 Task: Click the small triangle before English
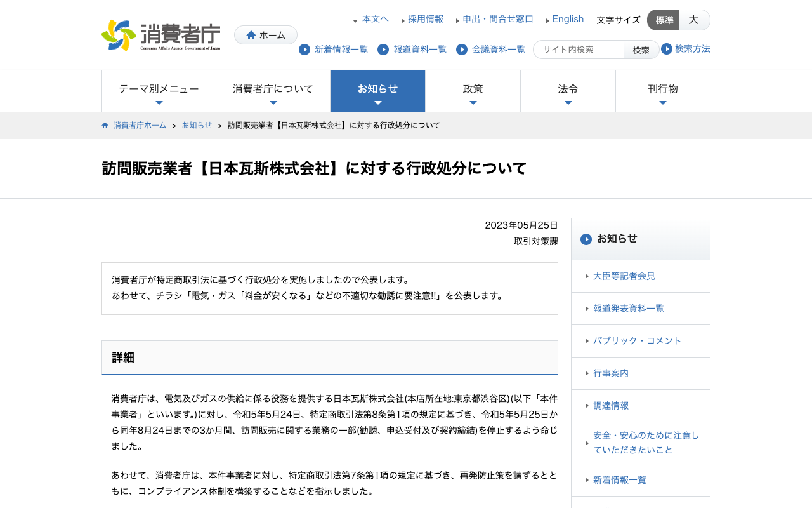547,21
